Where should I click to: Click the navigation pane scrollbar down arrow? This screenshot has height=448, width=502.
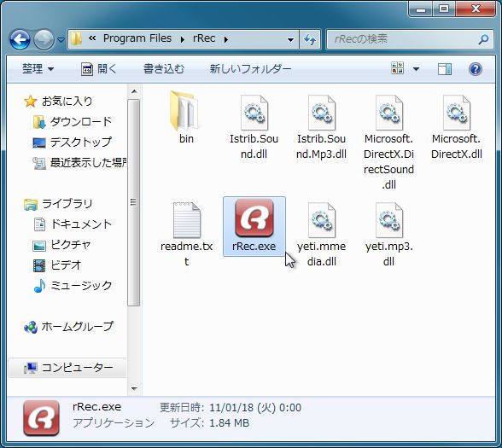[x=134, y=389]
